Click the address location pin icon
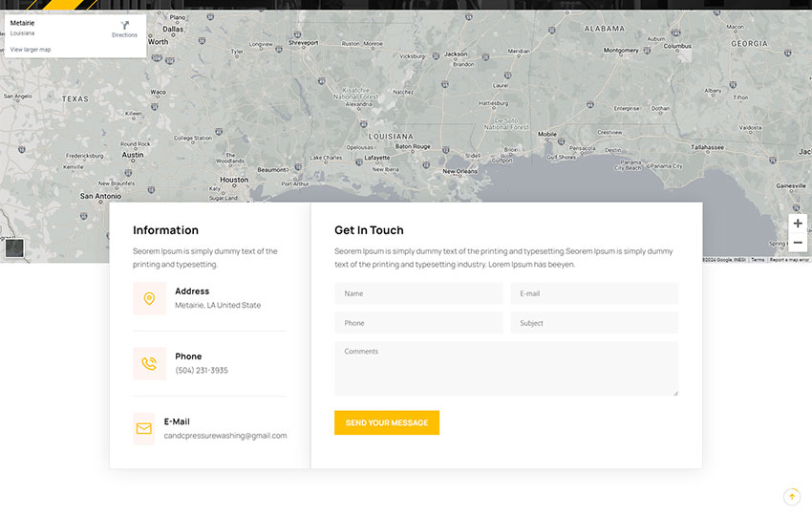 pos(149,299)
